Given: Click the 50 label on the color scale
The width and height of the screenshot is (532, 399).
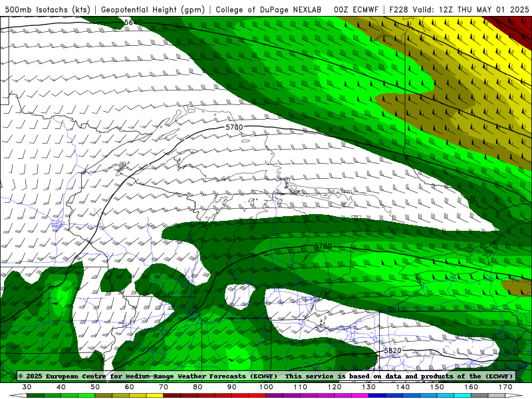Looking at the screenshot, I should (x=95, y=387).
